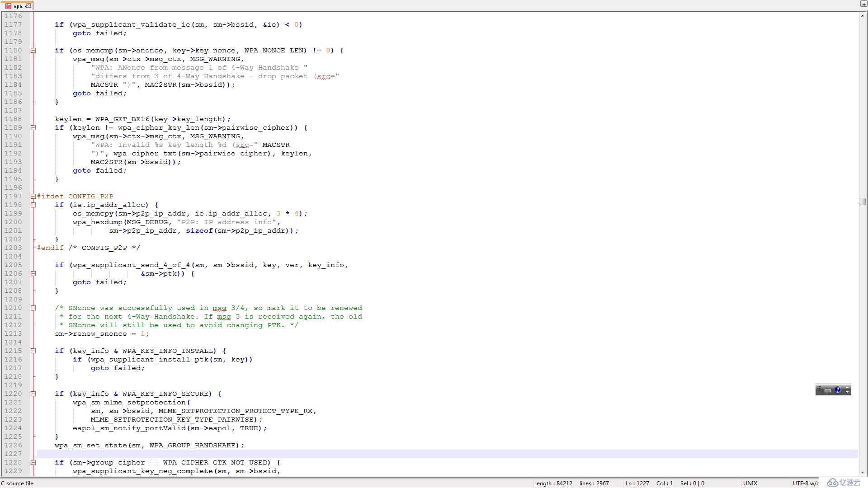Viewport: 868px width, 488px height.
Task: Collapse the fold at line 1228
Action: (x=33, y=462)
